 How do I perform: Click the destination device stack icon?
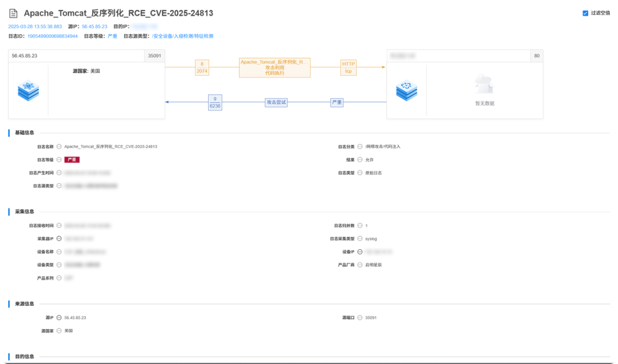coord(406,91)
